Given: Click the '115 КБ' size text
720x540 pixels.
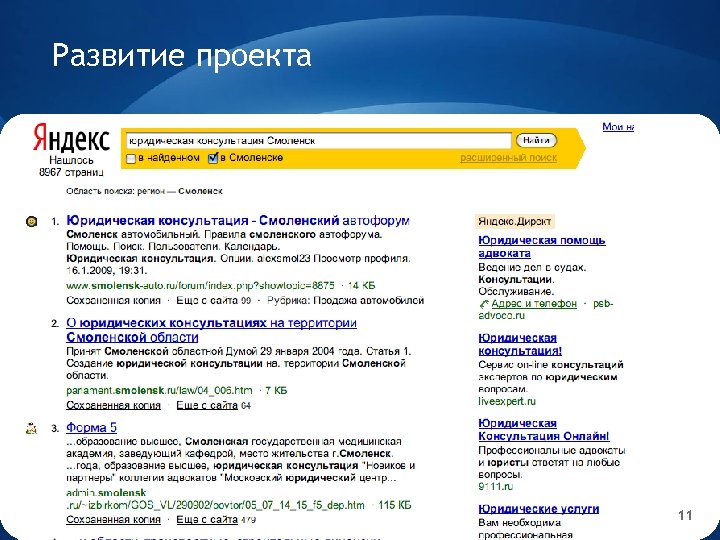Looking at the screenshot, I should click(x=395, y=505).
